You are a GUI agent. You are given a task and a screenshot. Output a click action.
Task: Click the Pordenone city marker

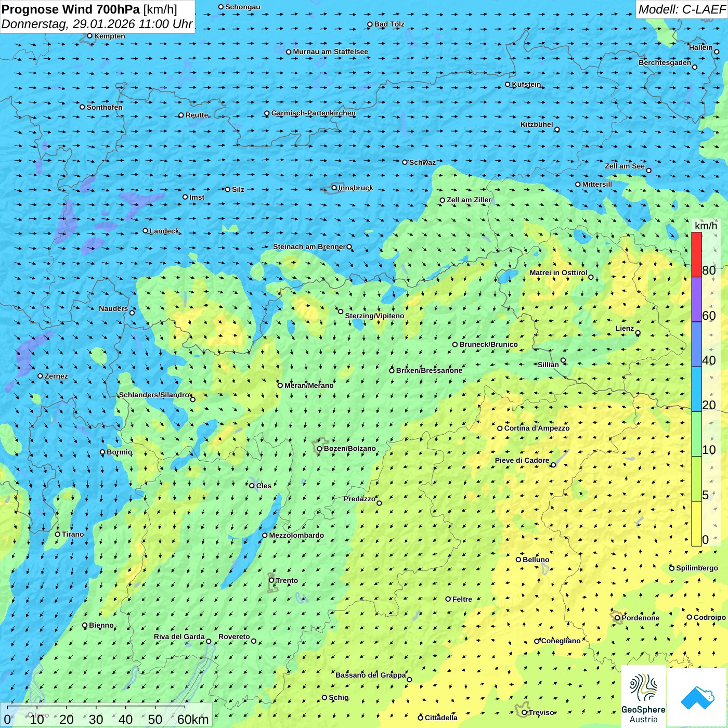(618, 618)
